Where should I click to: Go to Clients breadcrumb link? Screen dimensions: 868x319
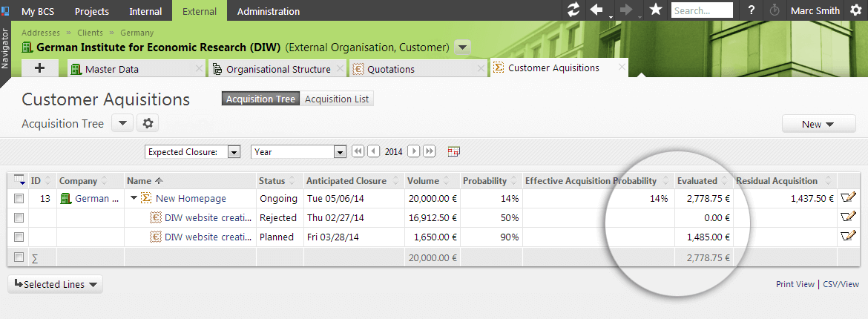coord(91,33)
